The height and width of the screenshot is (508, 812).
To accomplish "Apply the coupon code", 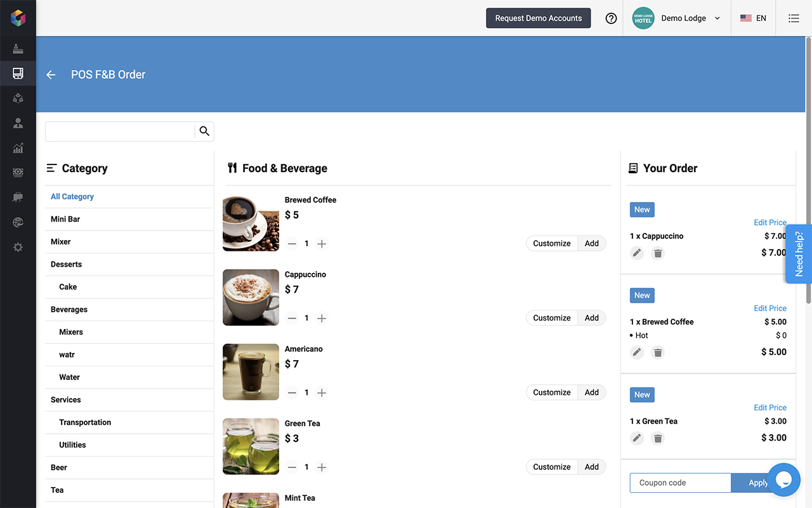I will 759,483.
